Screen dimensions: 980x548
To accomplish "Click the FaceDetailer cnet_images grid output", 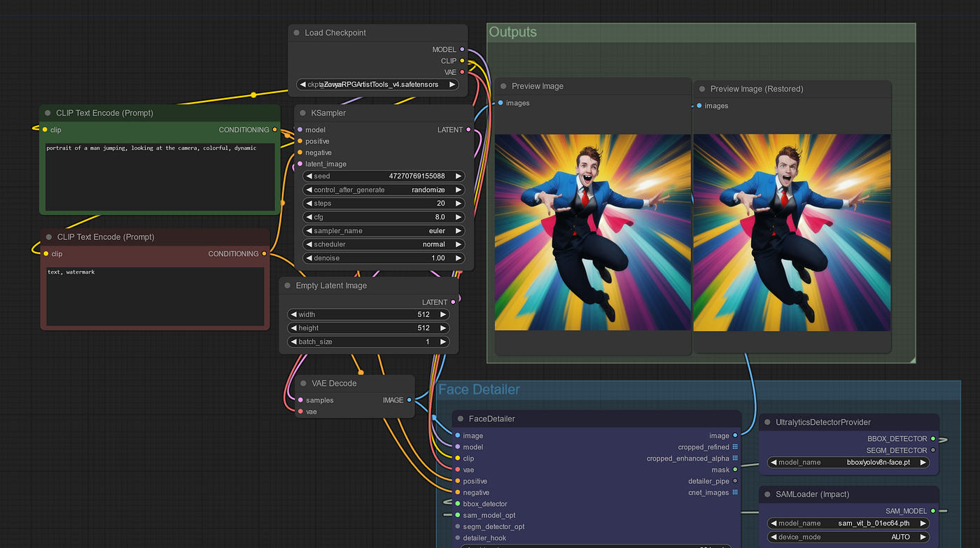I will [735, 493].
